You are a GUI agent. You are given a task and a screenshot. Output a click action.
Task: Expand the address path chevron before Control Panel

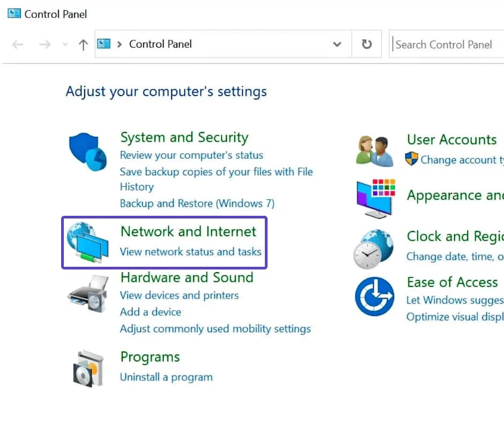click(x=120, y=45)
